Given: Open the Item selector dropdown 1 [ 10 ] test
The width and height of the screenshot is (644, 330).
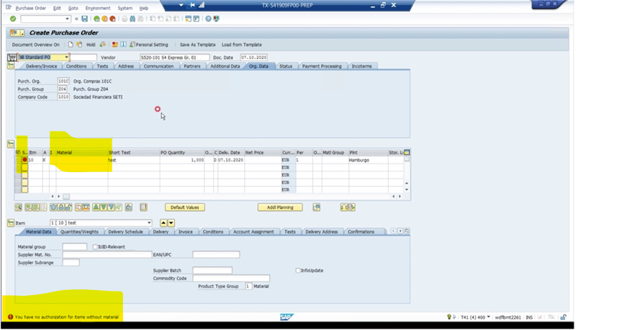Looking at the screenshot, I should coord(149,223).
